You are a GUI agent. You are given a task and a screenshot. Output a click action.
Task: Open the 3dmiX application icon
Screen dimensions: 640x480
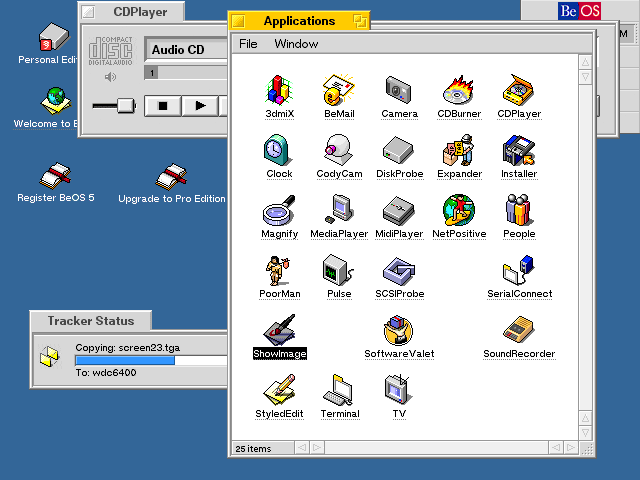click(x=279, y=90)
